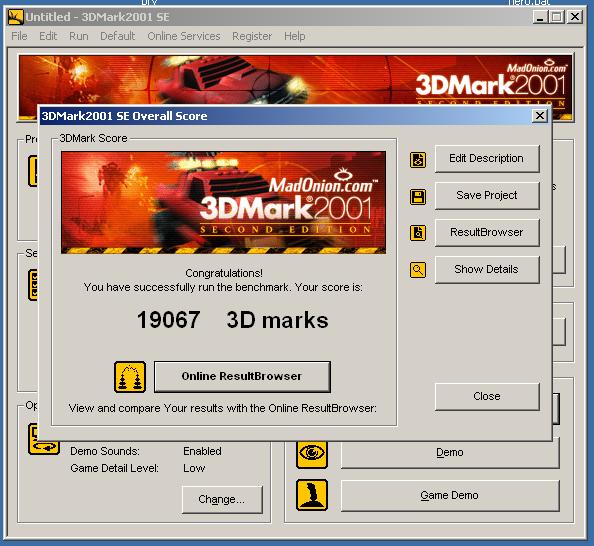Image resolution: width=594 pixels, height=546 pixels.
Task: Click the 'Congratulations!' text
Action: click(x=224, y=273)
